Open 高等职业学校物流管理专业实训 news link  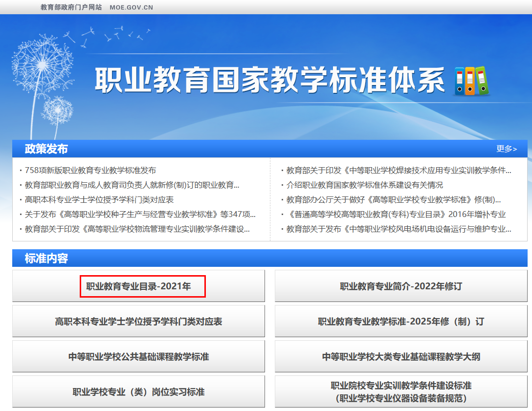137,229
